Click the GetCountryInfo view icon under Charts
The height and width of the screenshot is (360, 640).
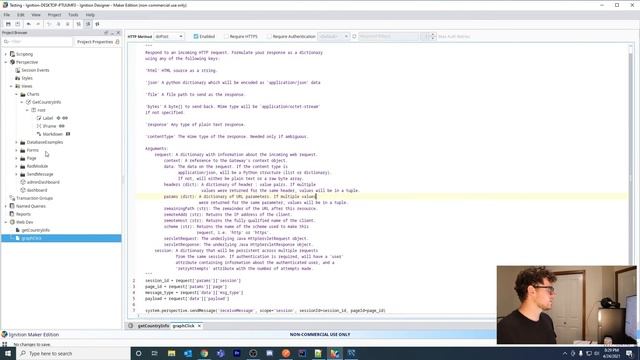[28, 102]
